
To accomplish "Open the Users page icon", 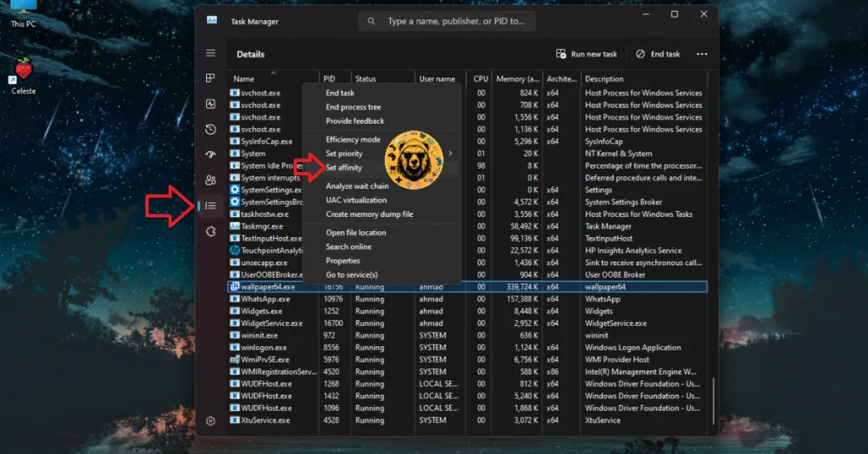I will 210,180.
